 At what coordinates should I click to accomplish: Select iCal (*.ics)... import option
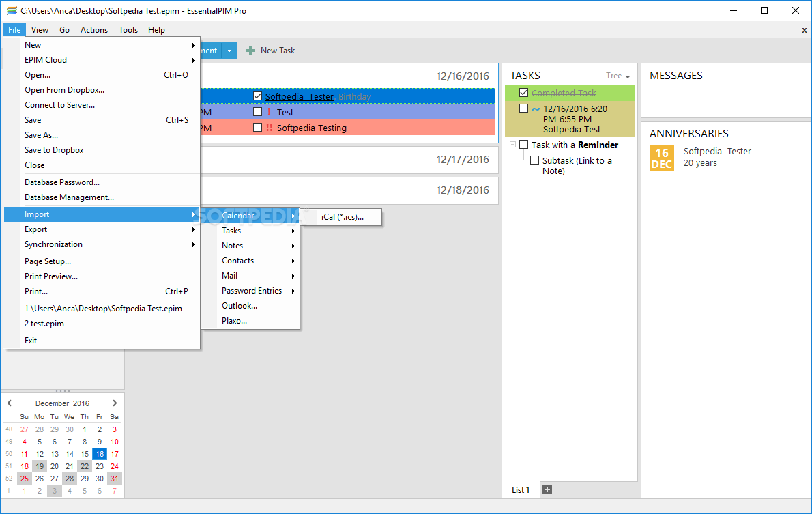343,217
